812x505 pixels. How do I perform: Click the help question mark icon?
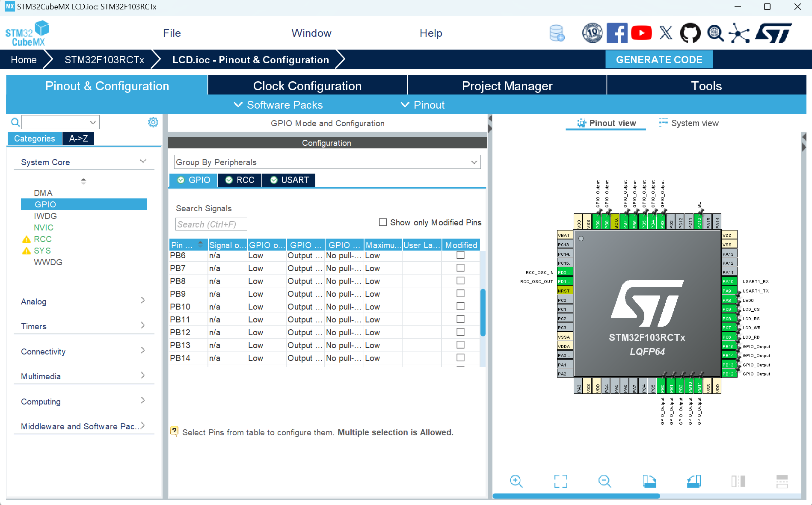[x=174, y=431]
